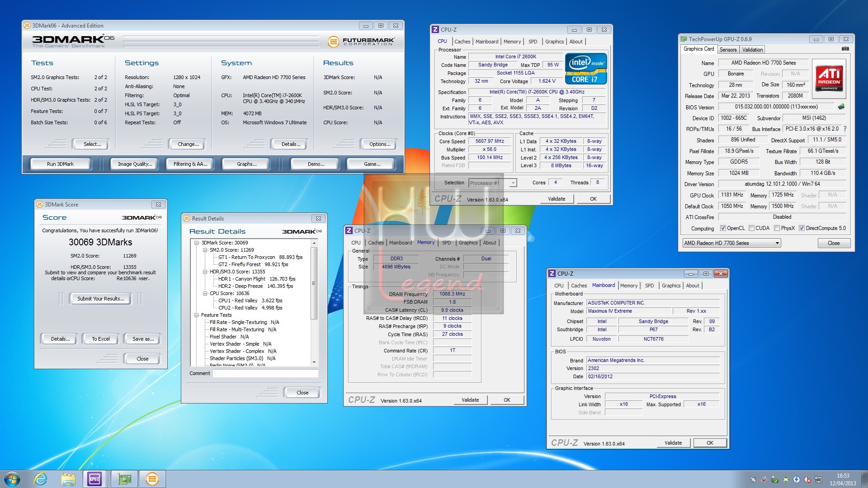Click the Result Details scroll down arrow
The width and height of the screenshot is (868, 488).
click(314, 362)
